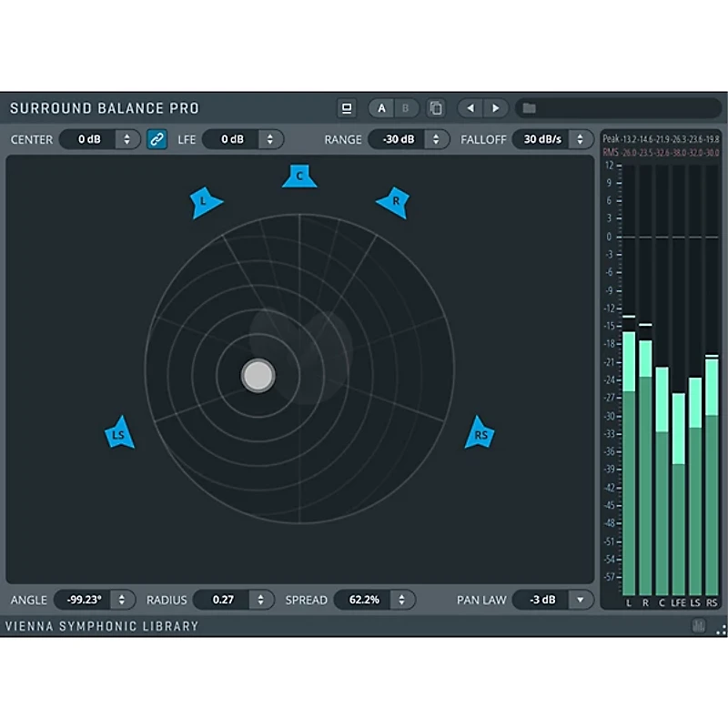Adjust the LFE 0 dB stepper arrows
728x728 pixels.
tap(269, 139)
